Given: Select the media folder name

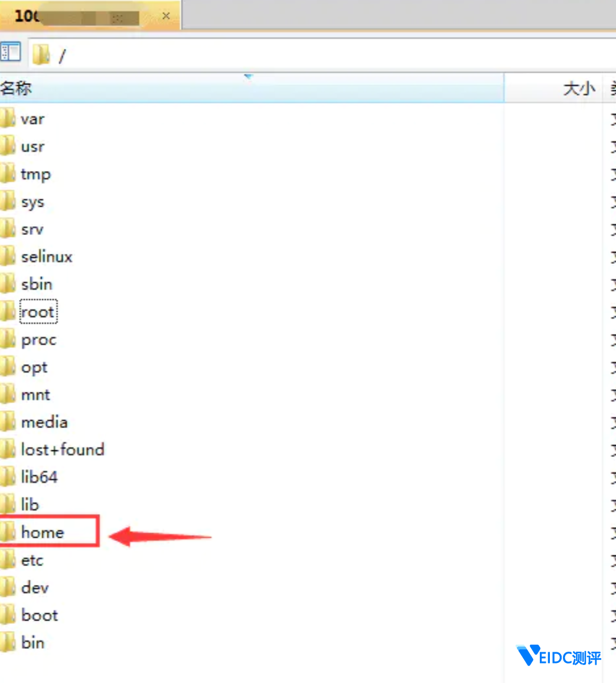Looking at the screenshot, I should 44,422.
